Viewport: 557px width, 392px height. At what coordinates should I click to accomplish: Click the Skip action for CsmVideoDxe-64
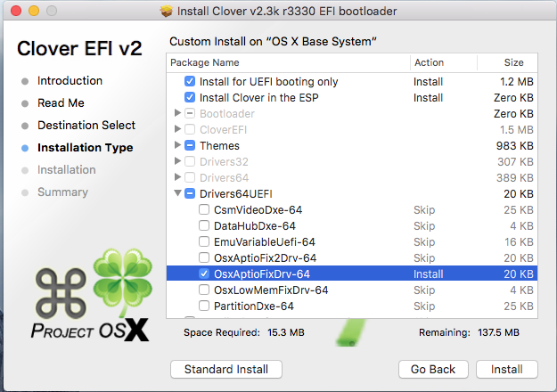[x=424, y=210]
